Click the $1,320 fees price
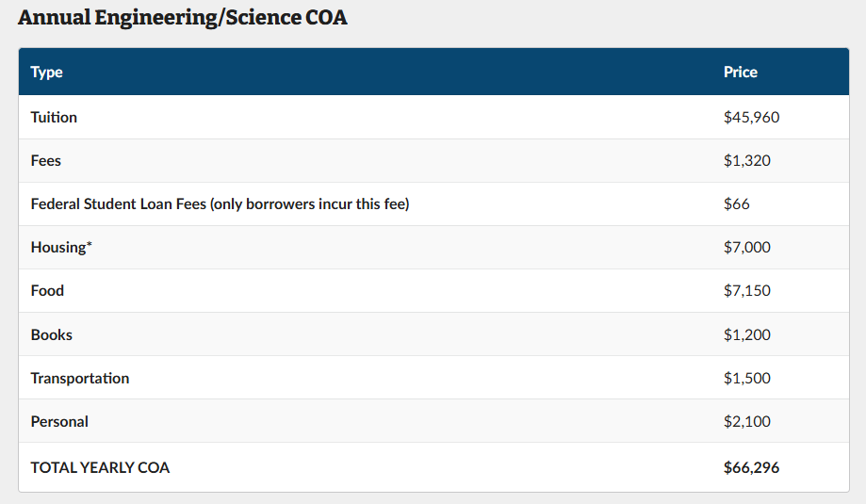The height and width of the screenshot is (504, 866). tap(747, 161)
